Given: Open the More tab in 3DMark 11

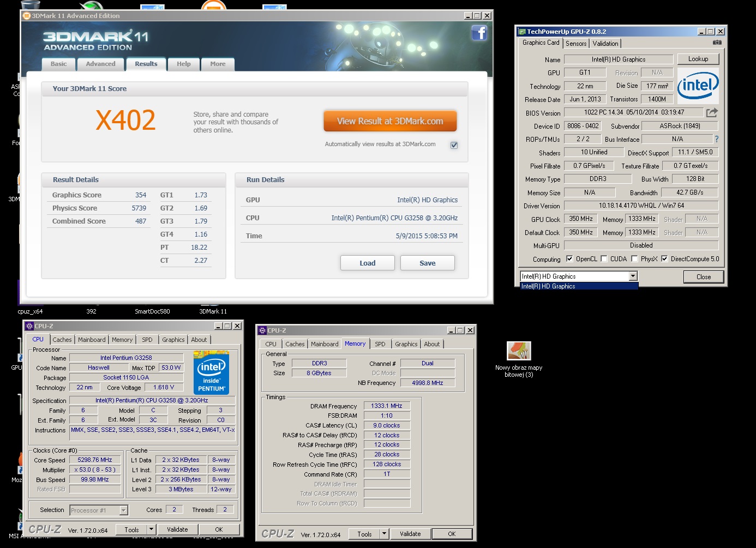Looking at the screenshot, I should [x=218, y=64].
